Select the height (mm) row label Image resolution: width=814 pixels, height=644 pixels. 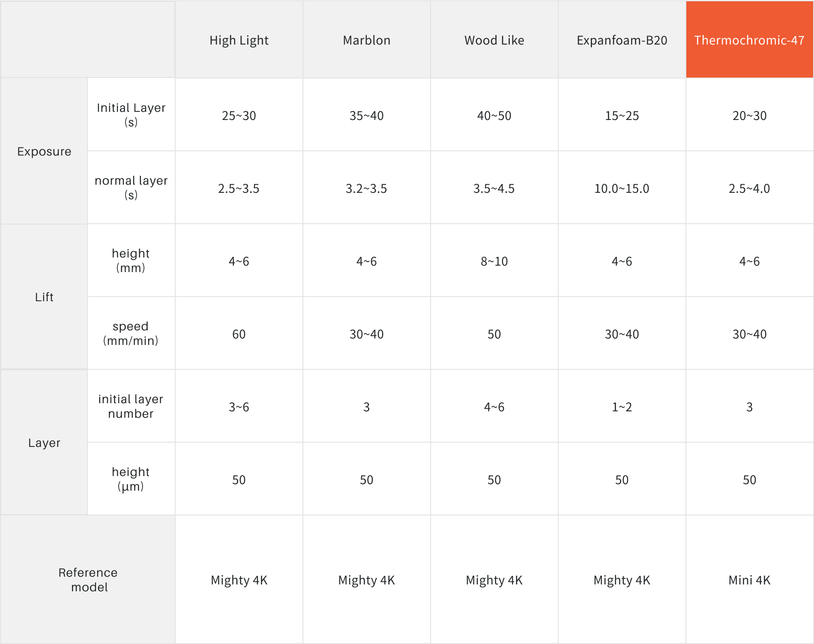tap(131, 261)
